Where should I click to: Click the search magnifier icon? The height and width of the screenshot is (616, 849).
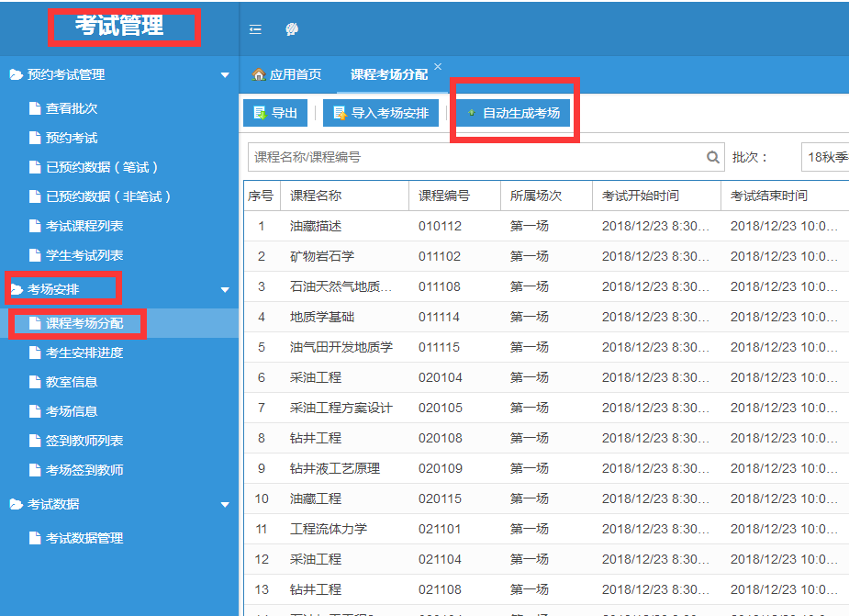point(712,158)
